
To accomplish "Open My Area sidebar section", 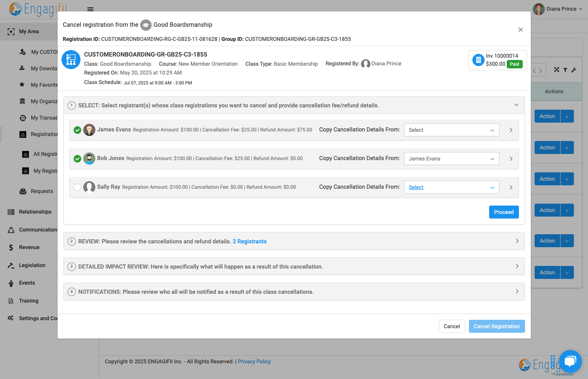I will pos(29,31).
